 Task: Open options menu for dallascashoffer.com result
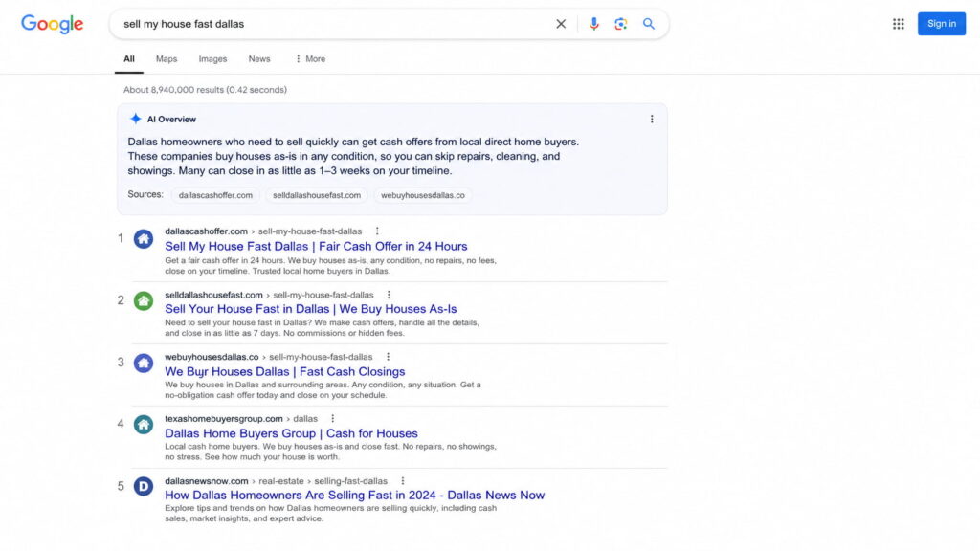(x=377, y=231)
